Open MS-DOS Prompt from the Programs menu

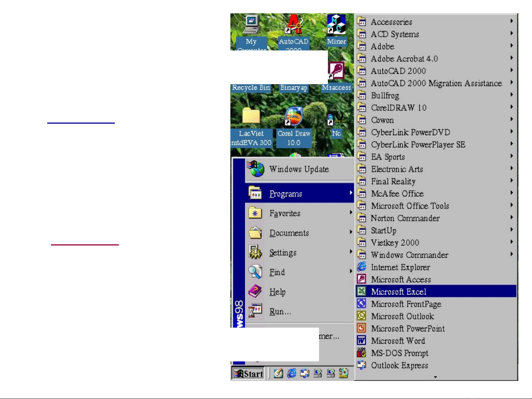pos(399,353)
